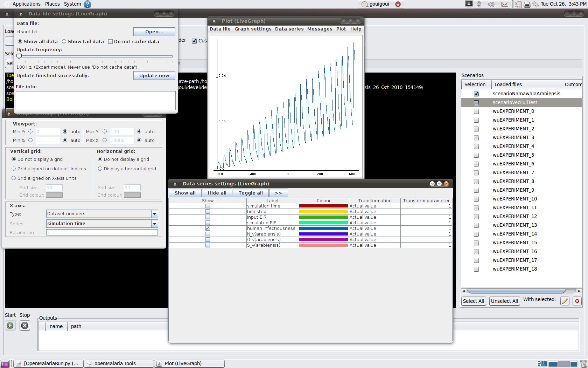Screen dimensions: 588x368
Task: Open the X axis Series dropdown
Action: click(154, 224)
